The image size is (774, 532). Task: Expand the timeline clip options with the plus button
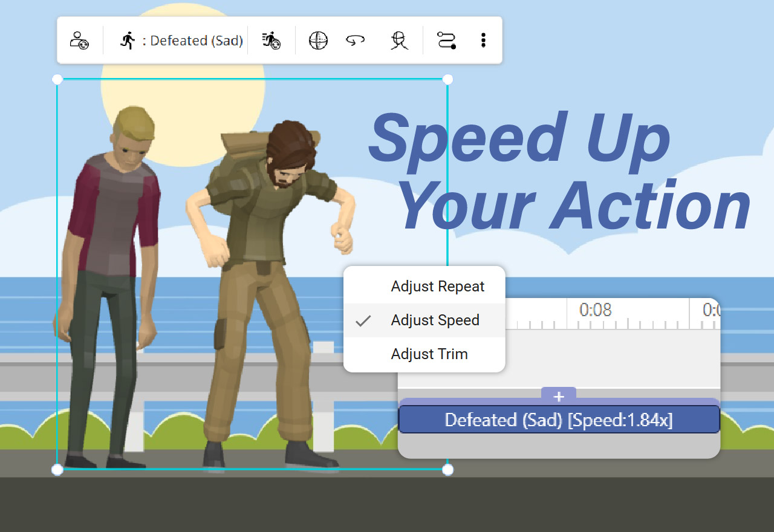pos(559,397)
